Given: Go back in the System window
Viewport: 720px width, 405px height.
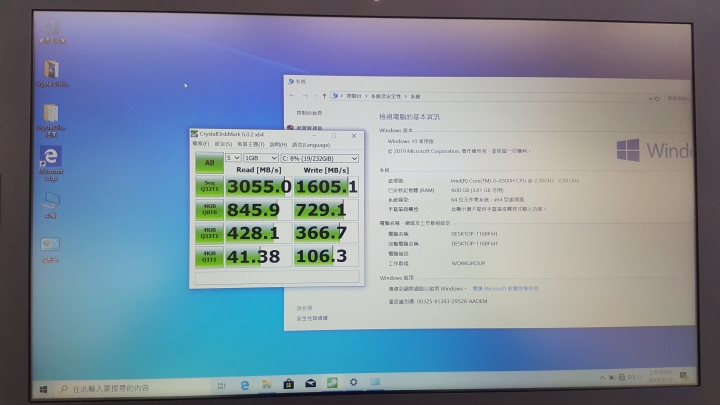Looking at the screenshot, I should (292, 96).
